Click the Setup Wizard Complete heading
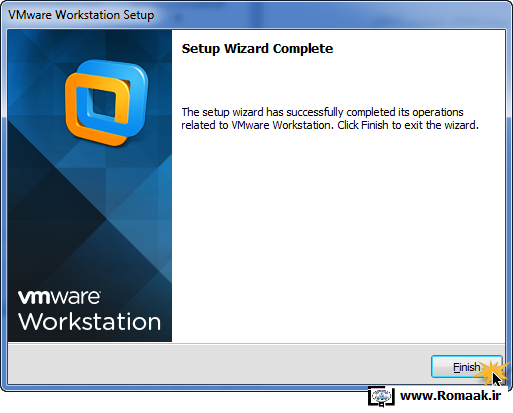Viewport: 513px width, 413px height. tap(257, 49)
